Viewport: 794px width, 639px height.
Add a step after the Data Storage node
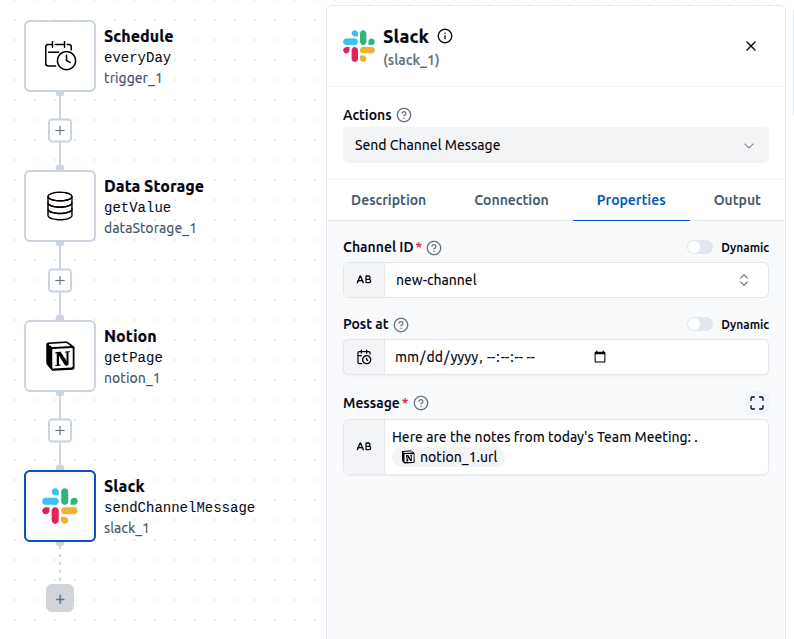(60, 281)
